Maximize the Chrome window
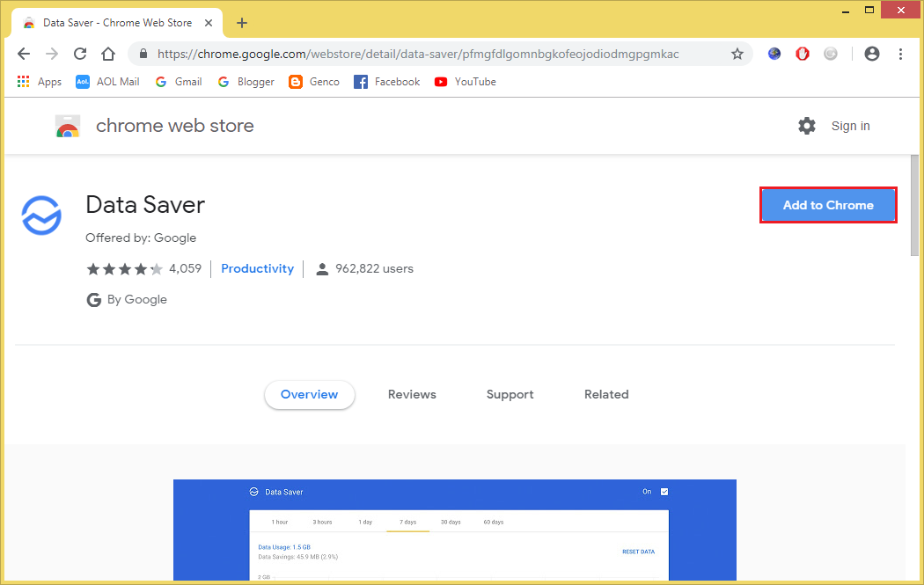 869,10
